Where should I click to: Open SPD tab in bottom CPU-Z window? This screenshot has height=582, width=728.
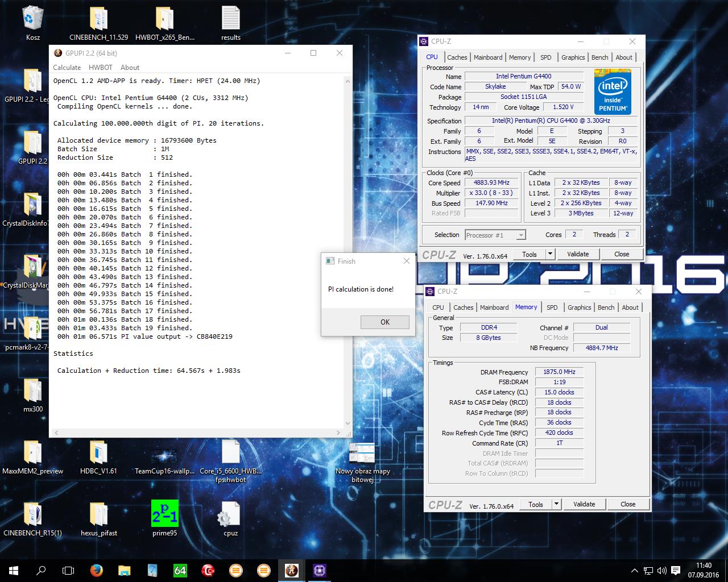click(552, 307)
